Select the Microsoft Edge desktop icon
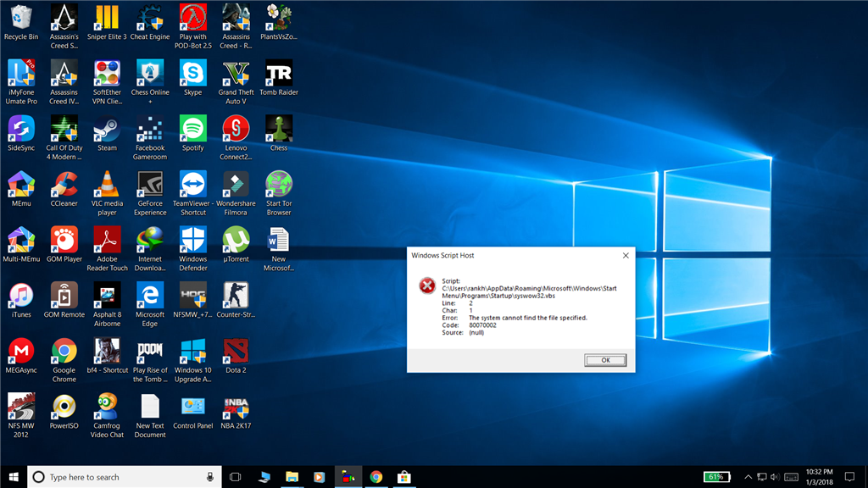The width and height of the screenshot is (868, 488). [150, 304]
